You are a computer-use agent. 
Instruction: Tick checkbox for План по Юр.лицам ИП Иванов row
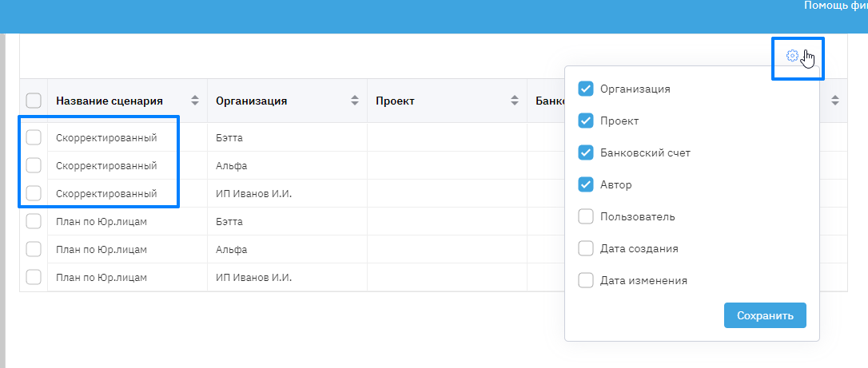[34, 277]
